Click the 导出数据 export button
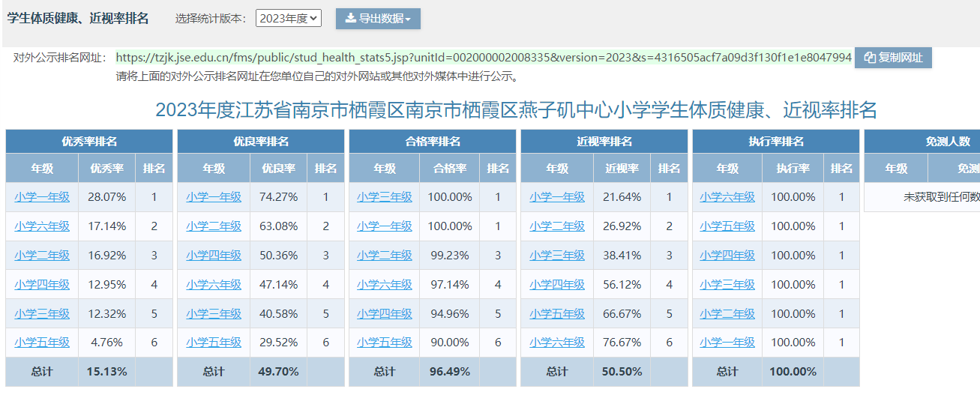Viewport: 980px width, 413px height. (x=378, y=19)
